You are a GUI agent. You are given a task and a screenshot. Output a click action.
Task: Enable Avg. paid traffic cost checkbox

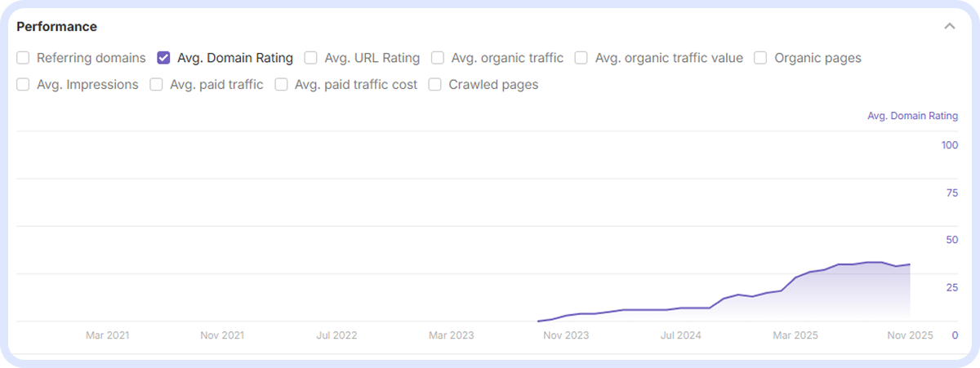pos(281,84)
